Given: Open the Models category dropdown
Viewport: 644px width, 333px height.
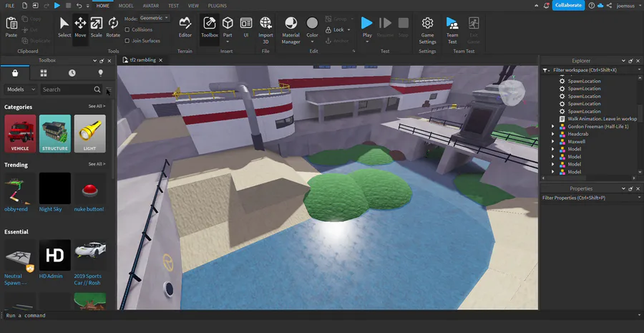Looking at the screenshot, I should coord(21,90).
